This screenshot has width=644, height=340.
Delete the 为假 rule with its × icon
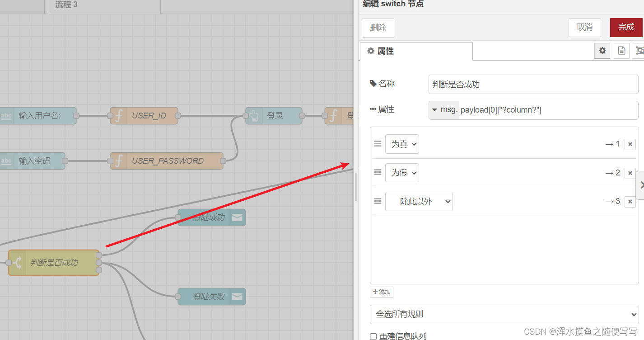[630, 173]
